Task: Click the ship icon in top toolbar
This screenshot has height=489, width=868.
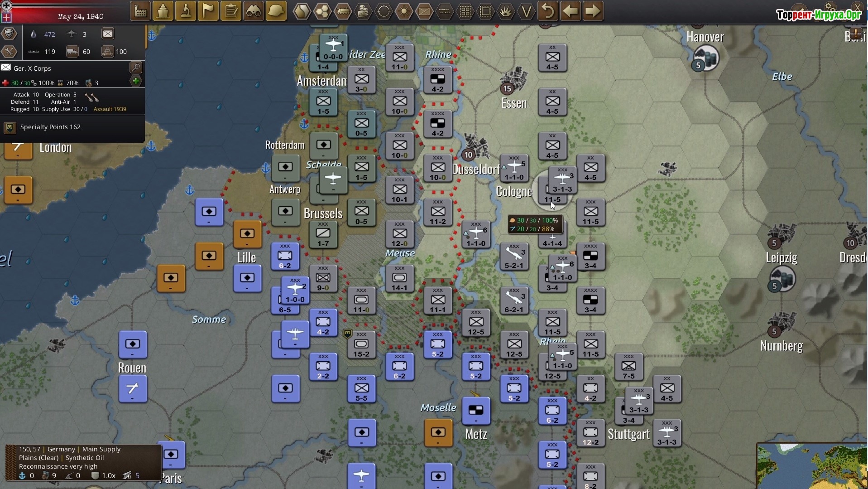Action: click(163, 11)
